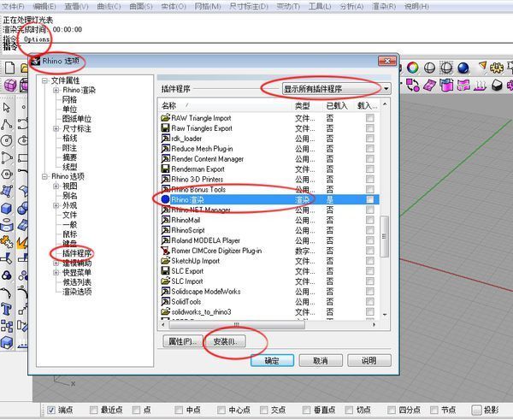The image size is (513, 420).
Task: Click the Romer CIMCore Digitizer plug-in icon
Action: tap(166, 251)
